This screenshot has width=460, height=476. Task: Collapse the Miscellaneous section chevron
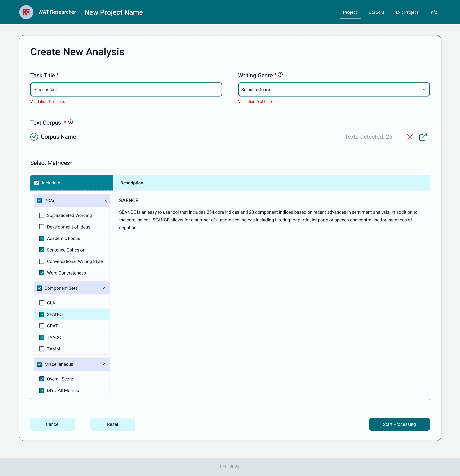coord(105,364)
